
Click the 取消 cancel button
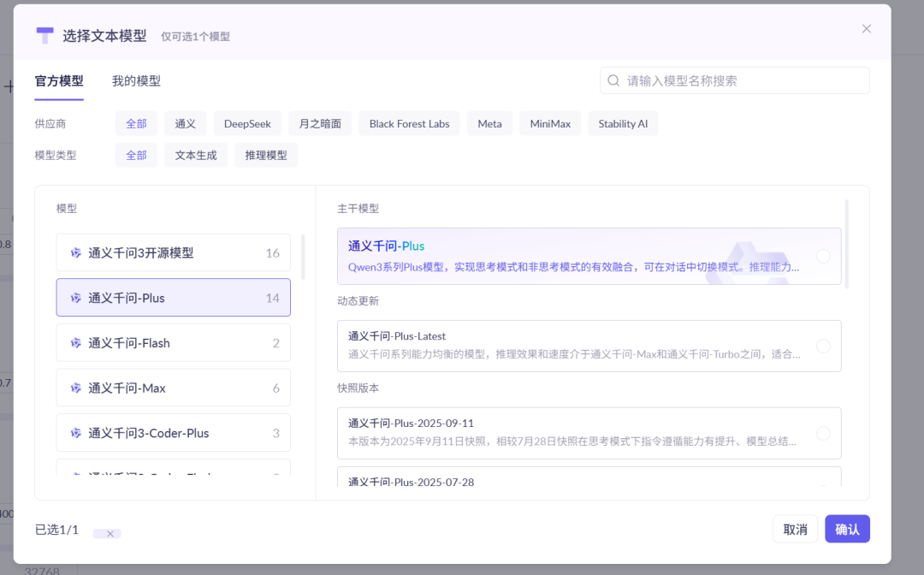click(x=796, y=529)
